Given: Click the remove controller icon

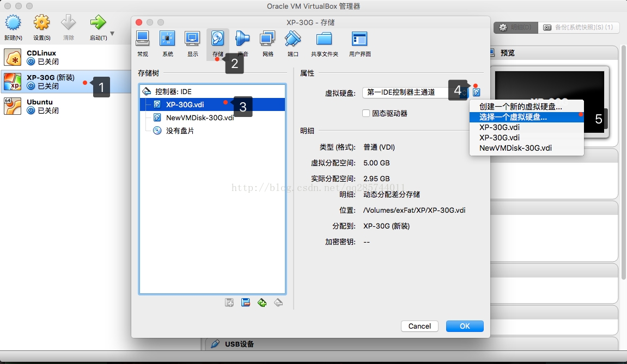Looking at the screenshot, I should coord(278,303).
